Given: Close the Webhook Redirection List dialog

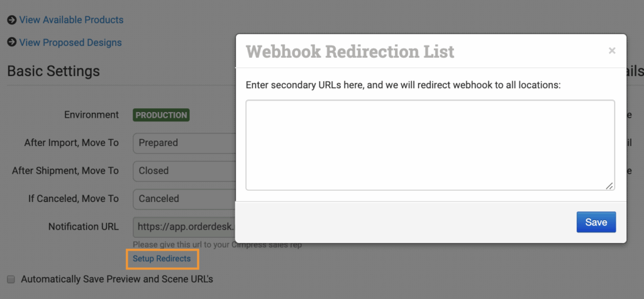Looking at the screenshot, I should pyautogui.click(x=612, y=51).
